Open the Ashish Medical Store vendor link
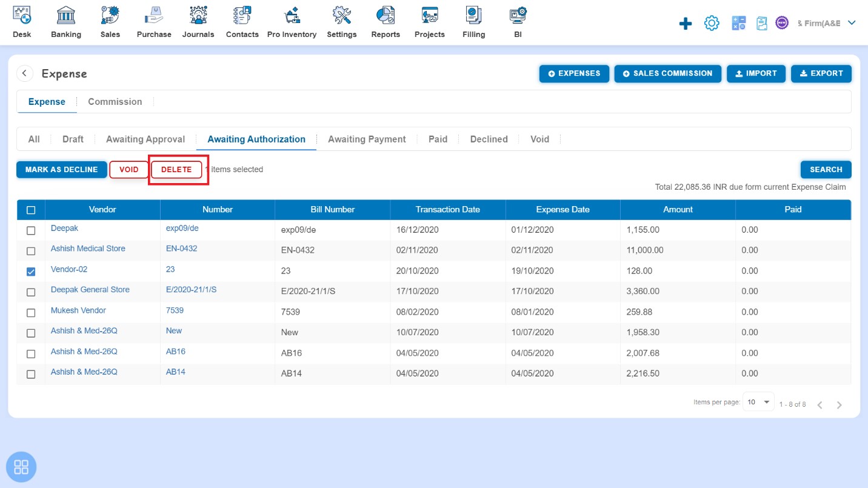 click(x=88, y=249)
